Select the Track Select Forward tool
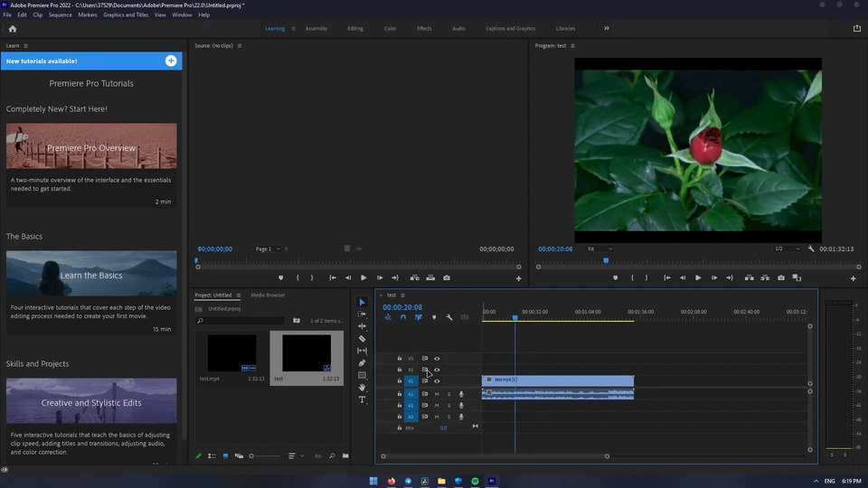Screen dimensions: 868x488 click(363, 314)
